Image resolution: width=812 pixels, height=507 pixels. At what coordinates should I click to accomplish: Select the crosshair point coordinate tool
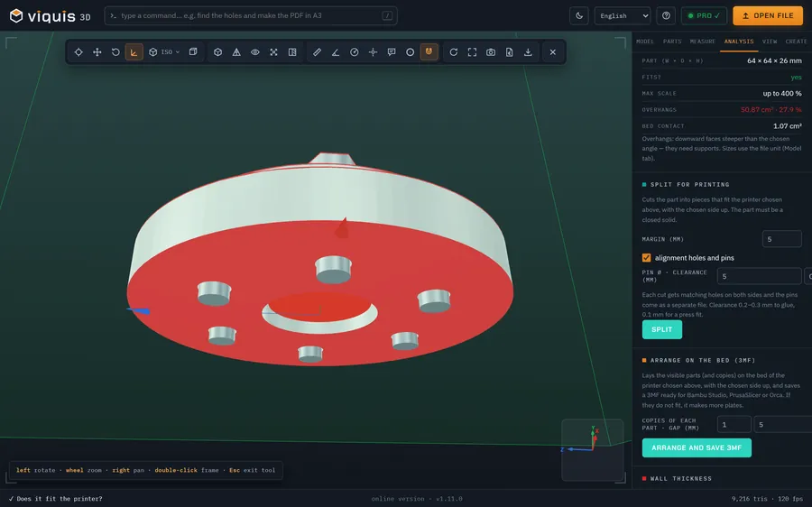tap(373, 51)
